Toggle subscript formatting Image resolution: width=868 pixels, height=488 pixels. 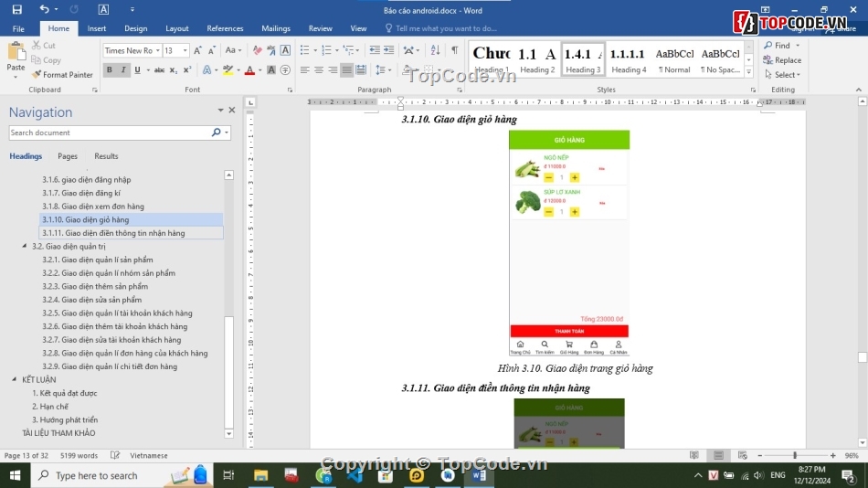pos(174,69)
